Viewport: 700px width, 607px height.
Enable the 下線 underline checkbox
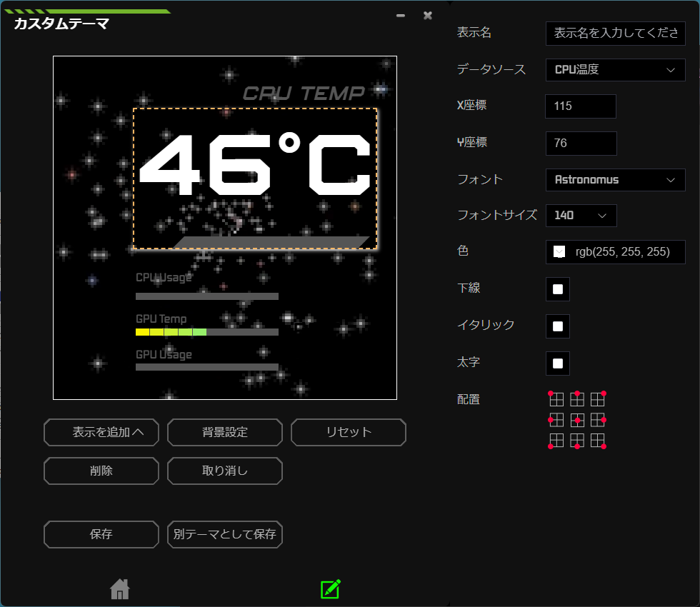click(558, 289)
